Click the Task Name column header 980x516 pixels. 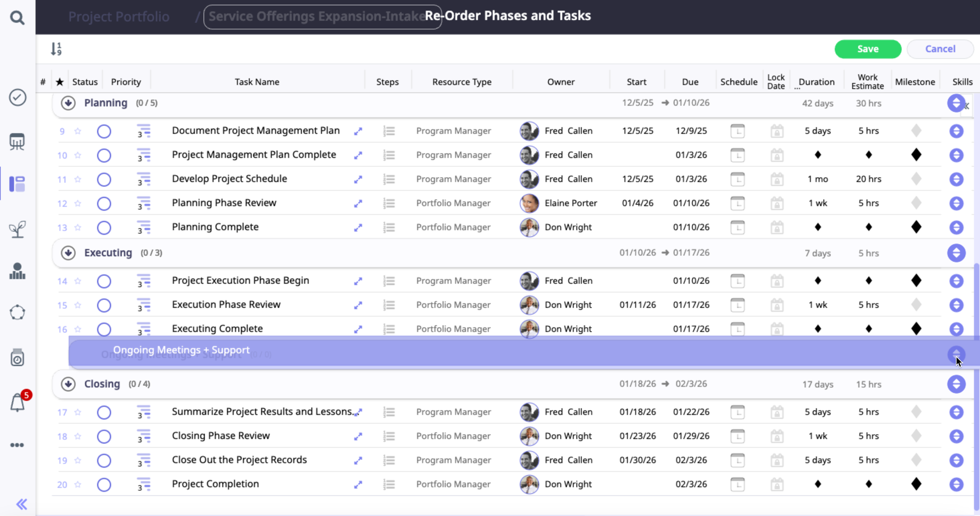click(257, 82)
